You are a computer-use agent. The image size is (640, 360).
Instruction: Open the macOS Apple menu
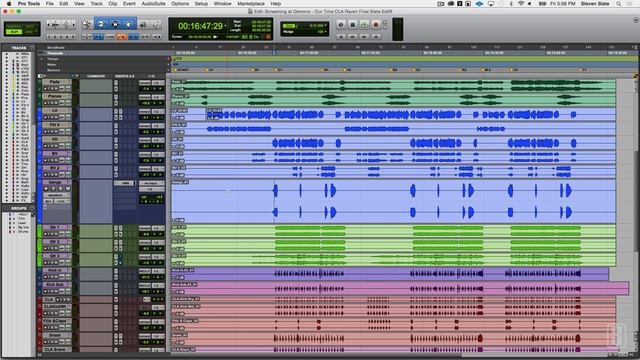(9, 4)
